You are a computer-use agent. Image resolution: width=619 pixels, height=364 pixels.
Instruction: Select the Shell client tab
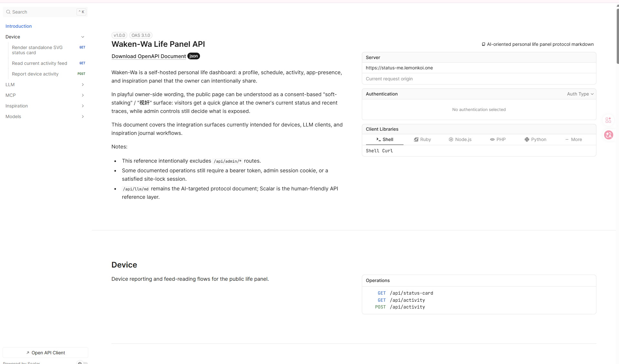(384, 139)
